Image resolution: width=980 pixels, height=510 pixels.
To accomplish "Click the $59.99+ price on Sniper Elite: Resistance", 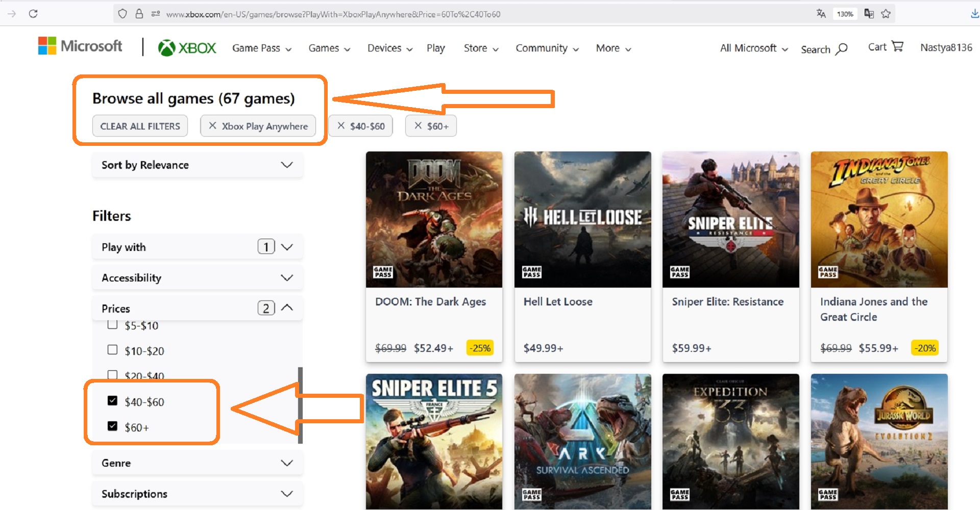I will (x=691, y=348).
